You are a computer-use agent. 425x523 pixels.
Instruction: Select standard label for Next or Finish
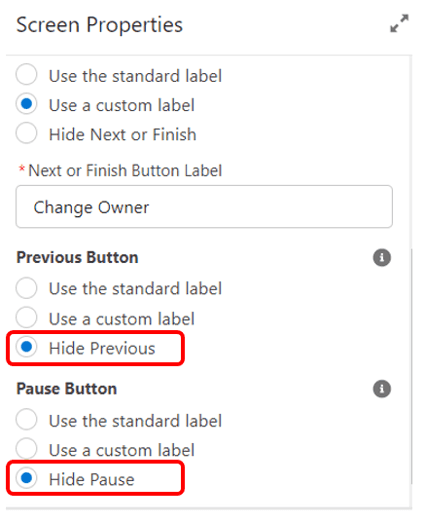pyautogui.click(x=26, y=74)
